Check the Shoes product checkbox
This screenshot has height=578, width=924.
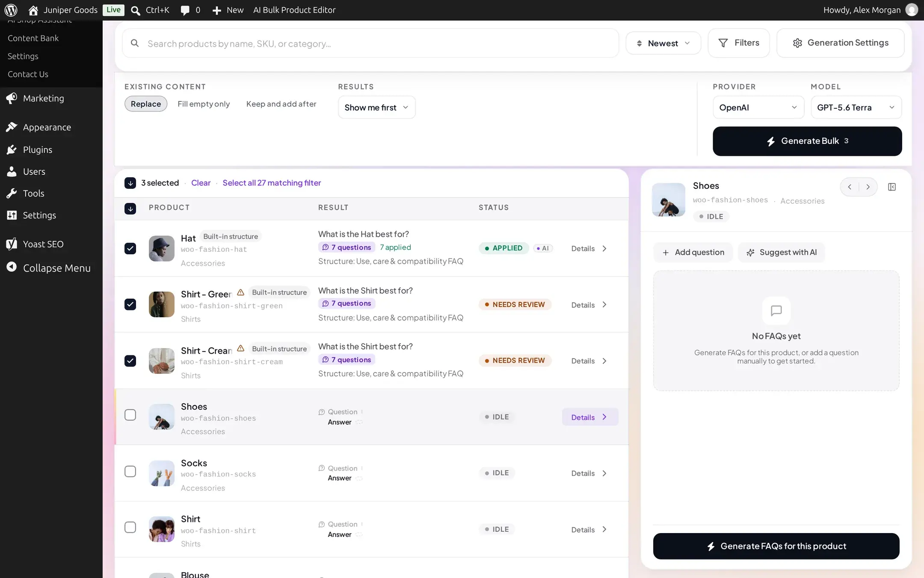pyautogui.click(x=130, y=415)
